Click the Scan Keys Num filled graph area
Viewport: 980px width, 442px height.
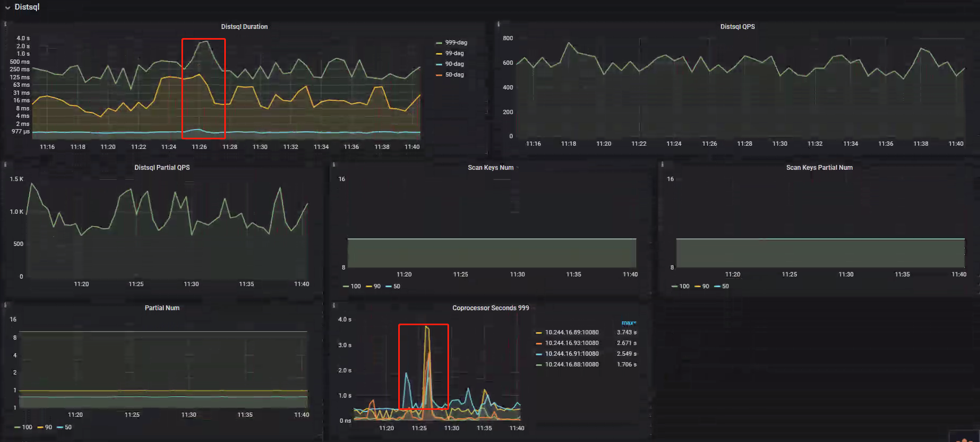tap(492, 253)
